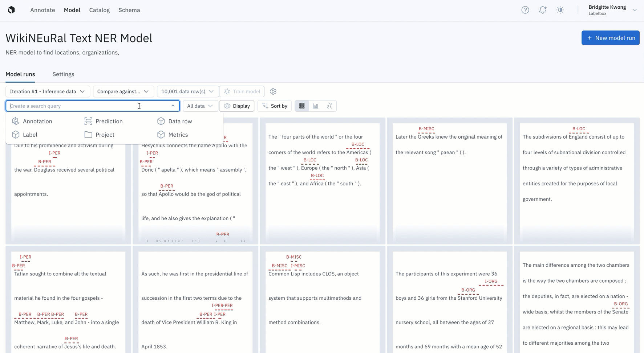Expand the Iteration #1 - Inference data dropdown
The width and height of the screenshot is (644, 353).
[x=48, y=91]
